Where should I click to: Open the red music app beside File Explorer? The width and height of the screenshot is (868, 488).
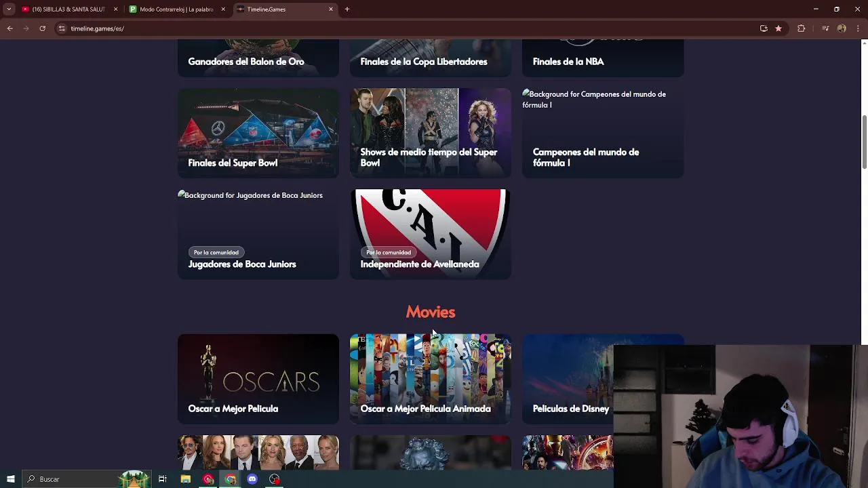(x=208, y=479)
